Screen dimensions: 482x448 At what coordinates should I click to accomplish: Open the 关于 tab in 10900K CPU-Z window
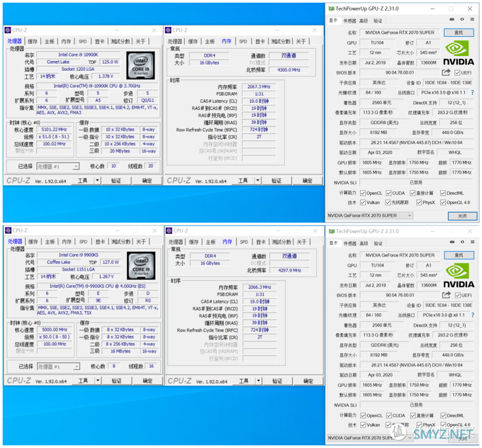140,41
